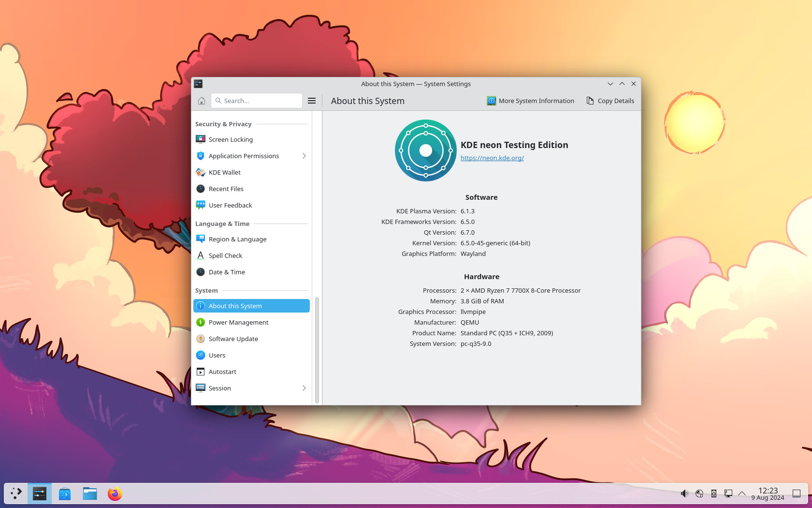812x508 pixels.
Task: Select Date & Time clock icon
Action: (x=201, y=272)
